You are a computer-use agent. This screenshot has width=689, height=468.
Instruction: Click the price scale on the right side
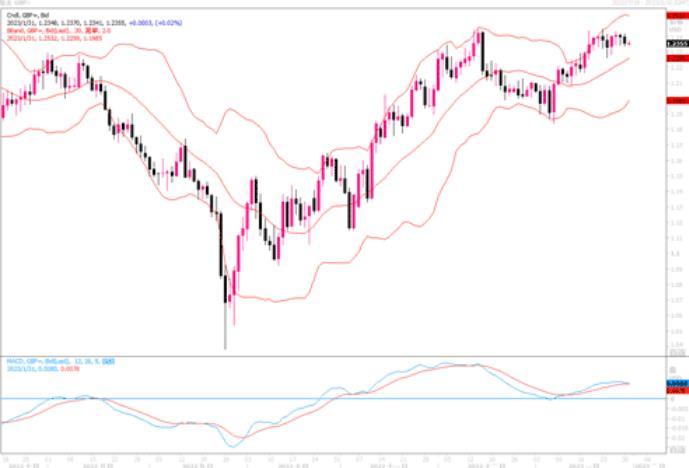coord(676,200)
